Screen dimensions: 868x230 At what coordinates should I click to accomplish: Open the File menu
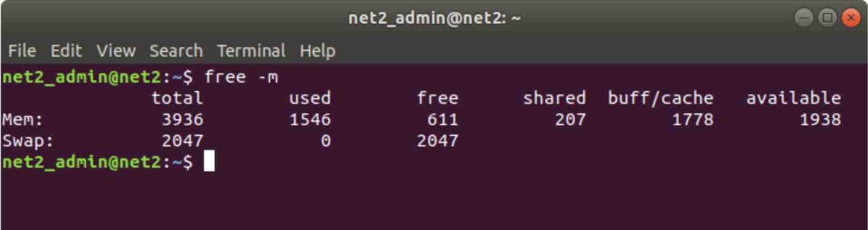22,51
